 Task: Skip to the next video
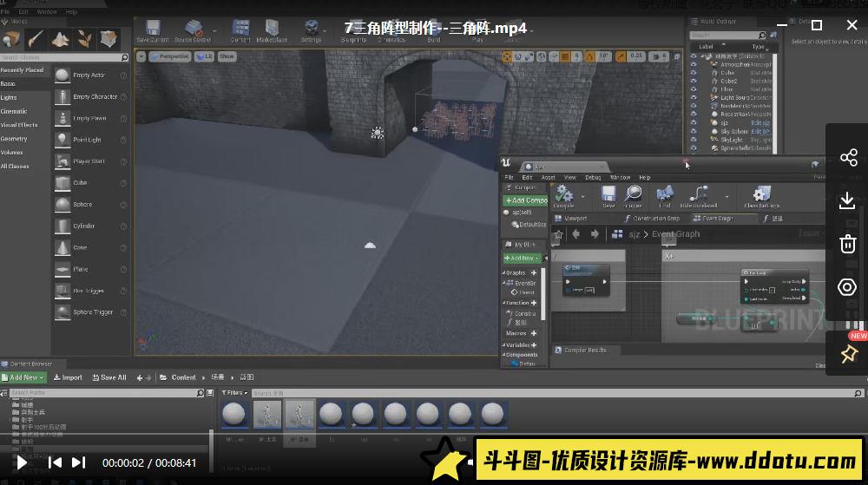pyautogui.click(x=79, y=462)
